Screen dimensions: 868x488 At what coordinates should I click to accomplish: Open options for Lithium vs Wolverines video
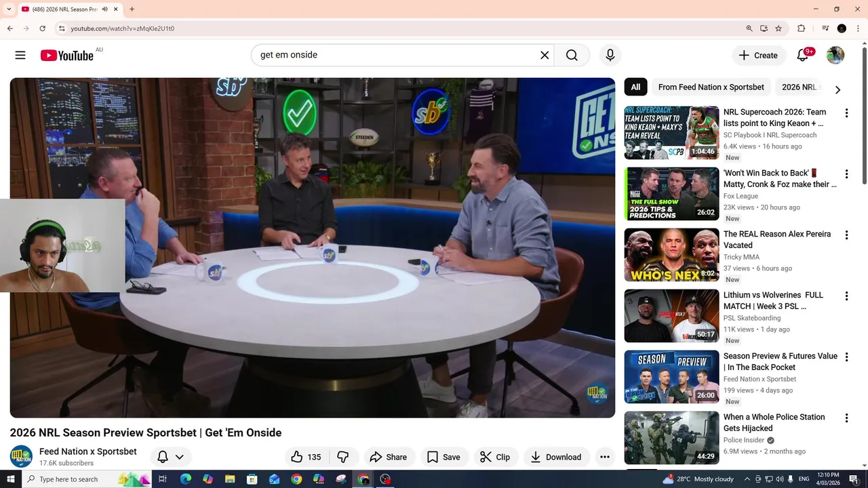click(846, 296)
